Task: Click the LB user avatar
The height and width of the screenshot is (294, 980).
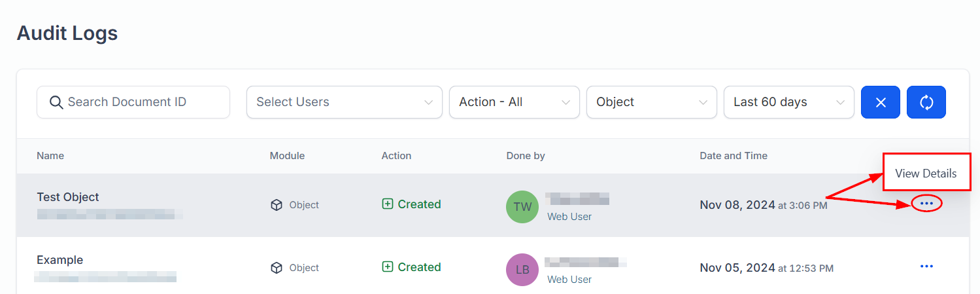Action: point(522,270)
